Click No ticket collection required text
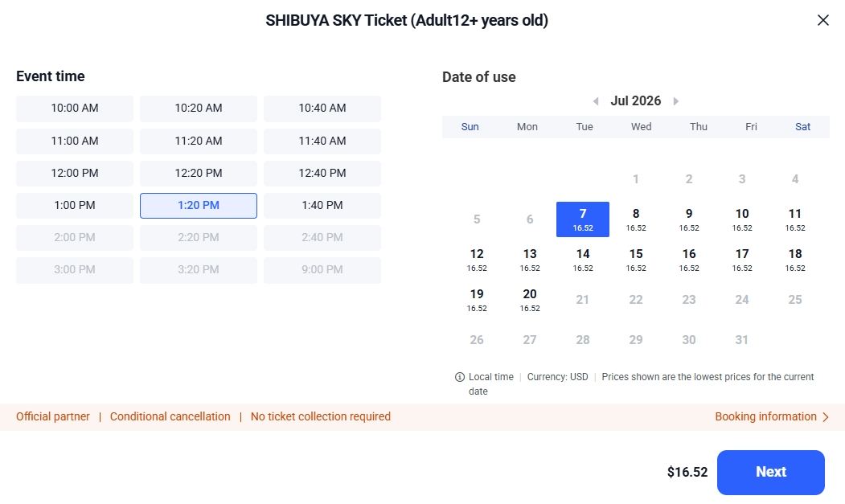The width and height of the screenshot is (845, 504). coord(321,416)
